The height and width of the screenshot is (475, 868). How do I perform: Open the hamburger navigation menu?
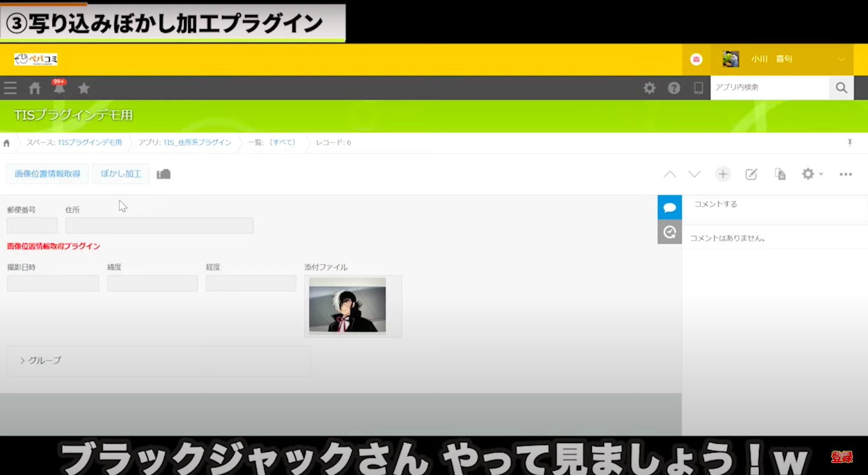click(10, 88)
